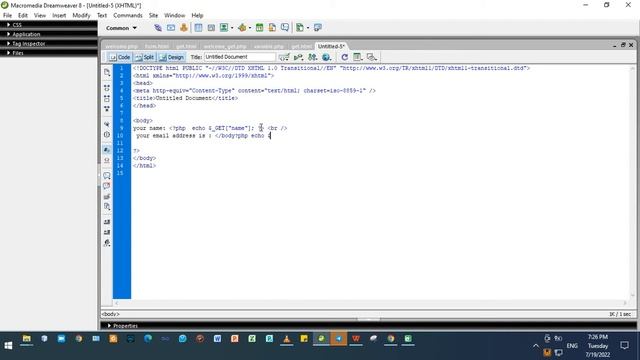Click the Media insert icon
Image resolution: width=640 pixels, height=360 pixels.
click(242, 28)
